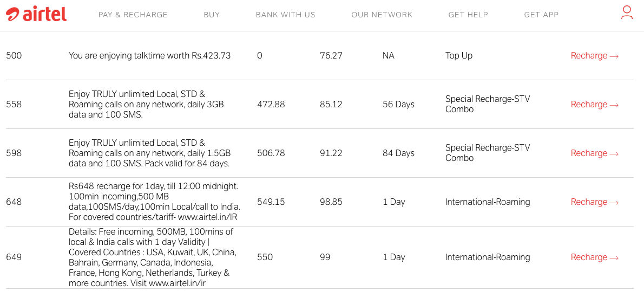The height and width of the screenshot is (291, 644).
Task: Open the user account profile icon
Action: click(x=627, y=13)
